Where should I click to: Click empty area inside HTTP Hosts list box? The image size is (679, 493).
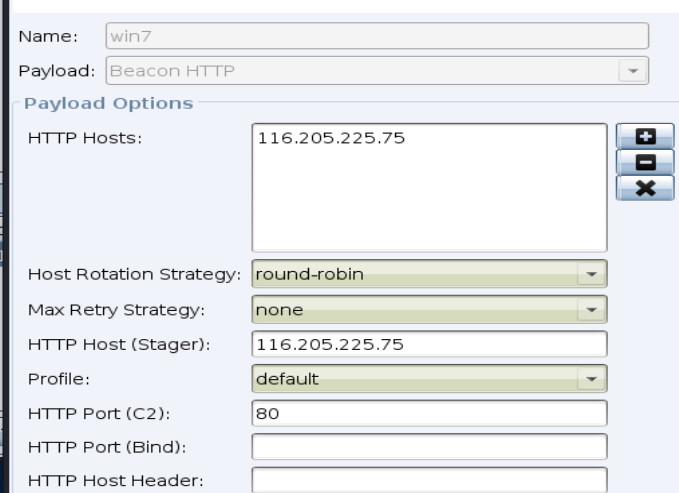click(x=429, y=204)
